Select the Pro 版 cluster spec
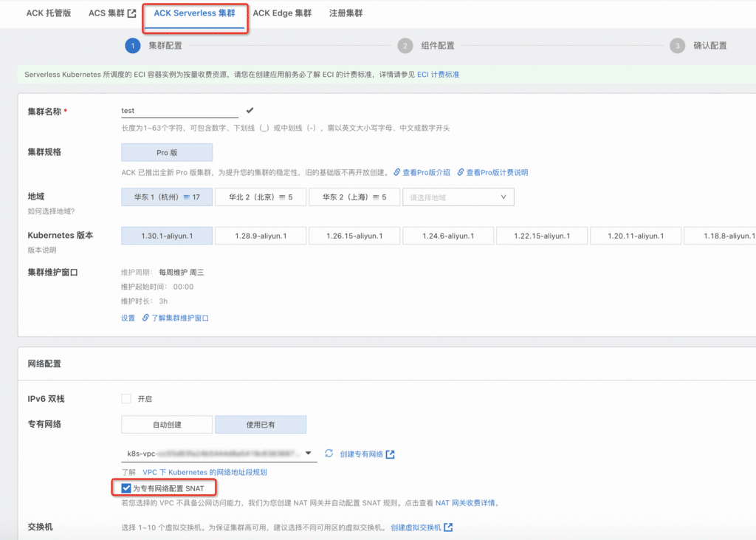This screenshot has height=540, width=756. click(167, 152)
